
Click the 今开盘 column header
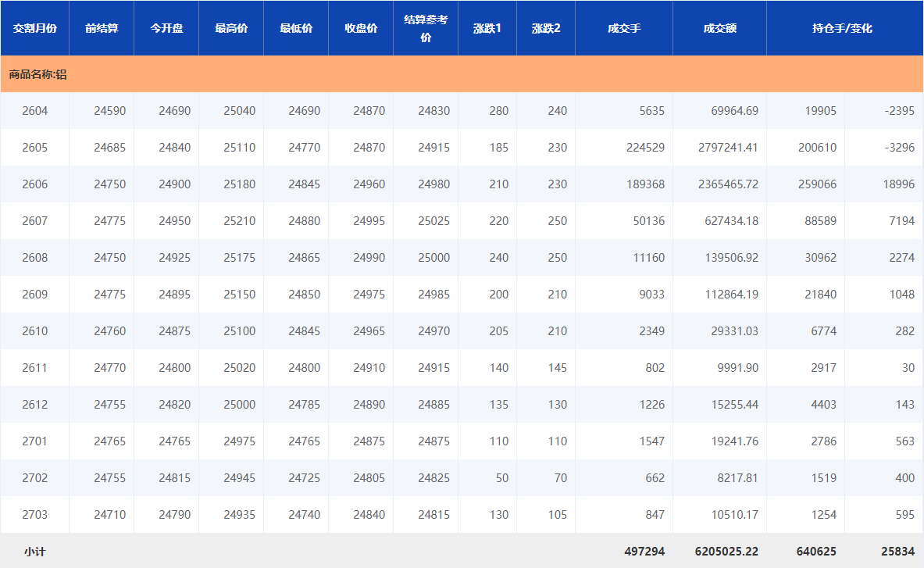pos(166,28)
